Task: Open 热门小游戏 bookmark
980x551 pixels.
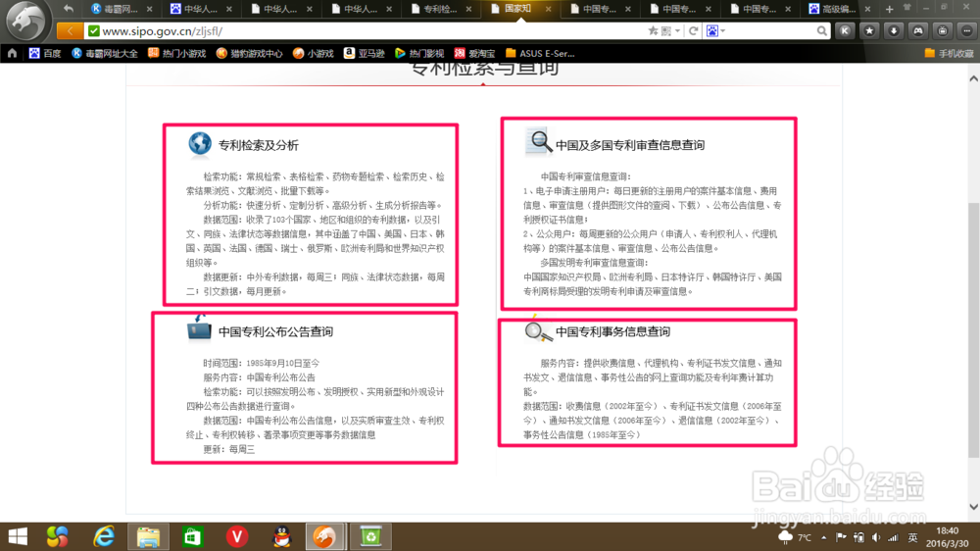Action: point(176,53)
